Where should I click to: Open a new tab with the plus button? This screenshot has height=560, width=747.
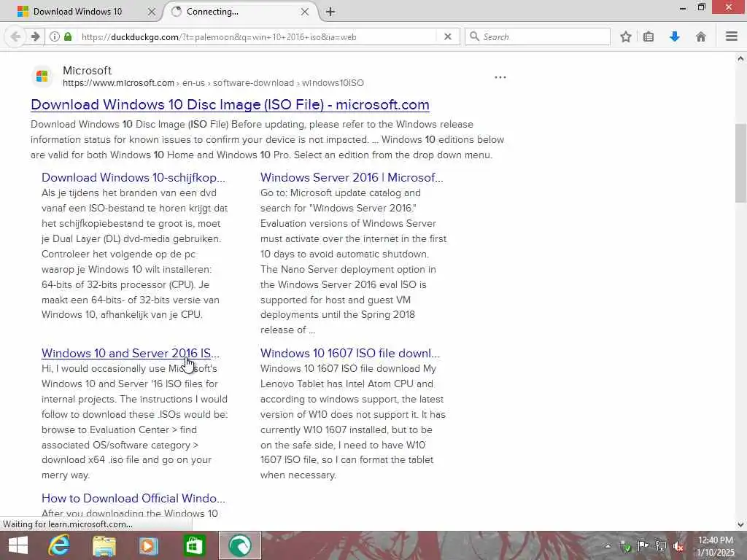(330, 12)
